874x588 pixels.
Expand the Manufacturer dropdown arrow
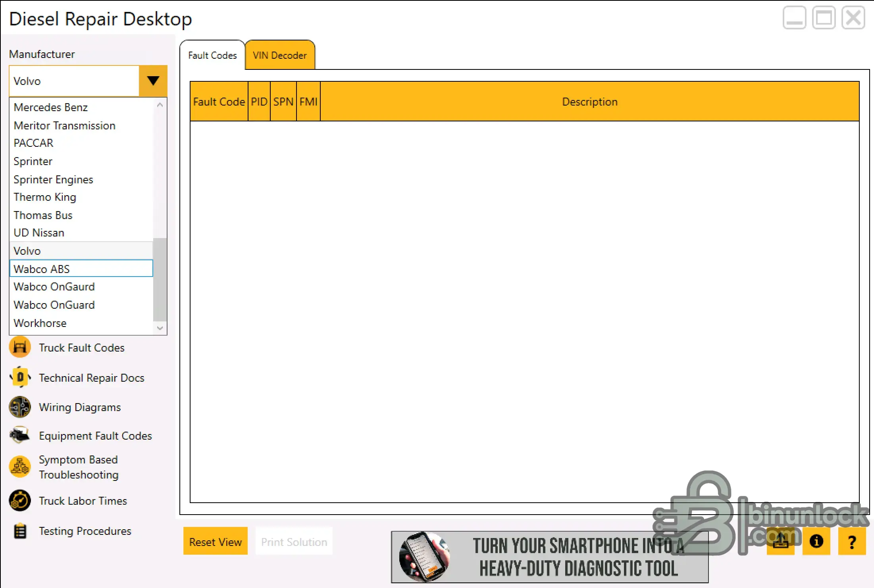tap(153, 81)
